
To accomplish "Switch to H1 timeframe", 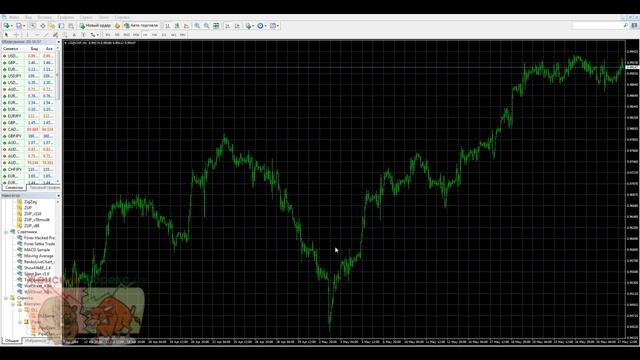I will tap(145, 35).
